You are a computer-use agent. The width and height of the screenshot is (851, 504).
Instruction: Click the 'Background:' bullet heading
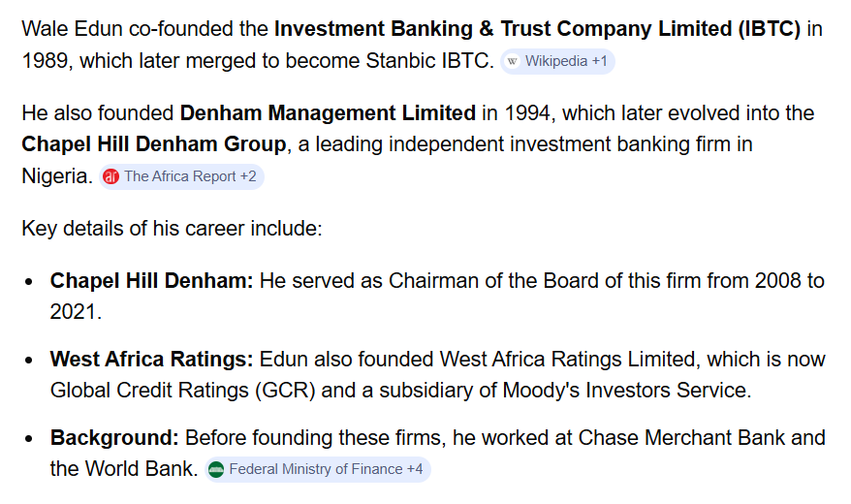114,438
